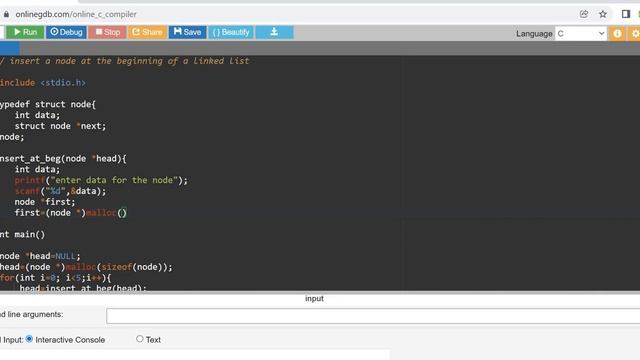Select the active blue file tab
640x360 pixels.
tap(9, 48)
